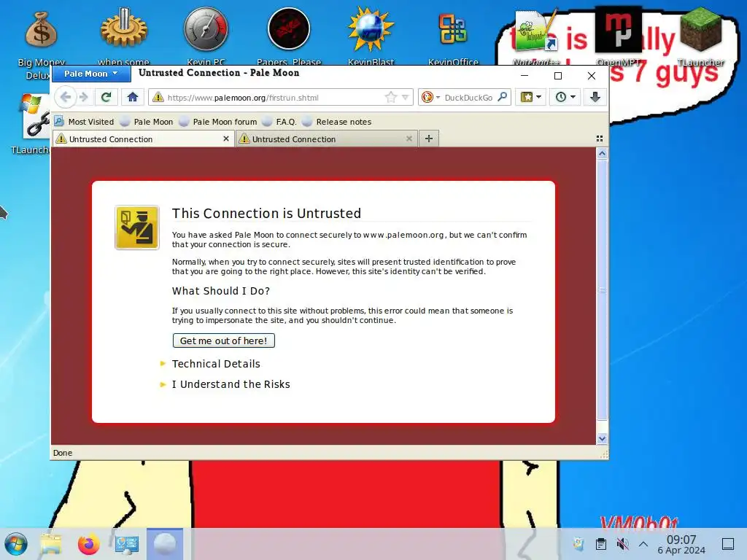747x560 pixels.
Task: Open the clipboard tray icon
Action: 601,544
